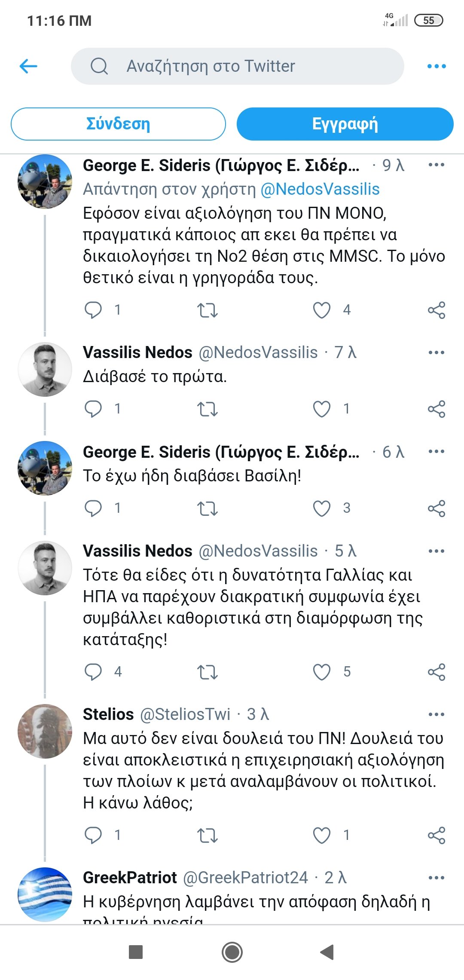Share the 'Διάβασέ το πρώτα.' tweet

(x=437, y=409)
